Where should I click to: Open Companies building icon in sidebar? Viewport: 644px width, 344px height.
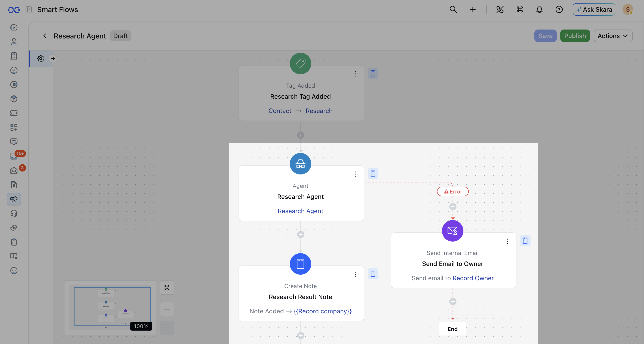point(14,56)
